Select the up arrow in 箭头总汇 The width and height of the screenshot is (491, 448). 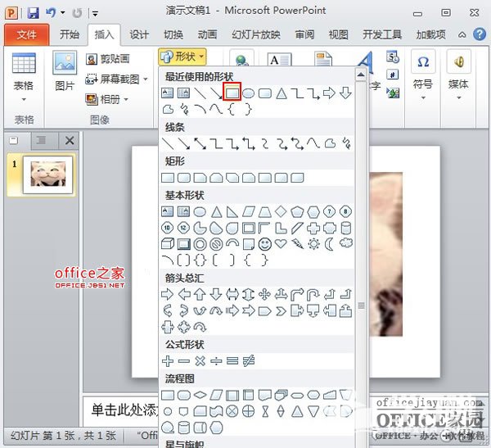pos(200,294)
